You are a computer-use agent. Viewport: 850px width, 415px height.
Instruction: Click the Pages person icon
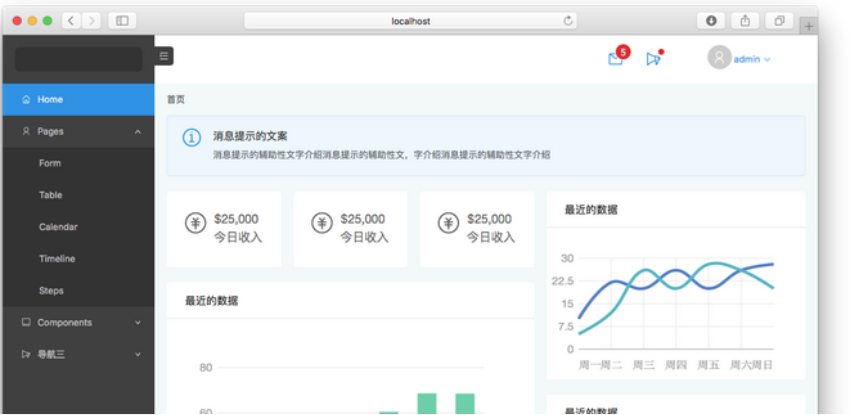pyautogui.click(x=25, y=131)
